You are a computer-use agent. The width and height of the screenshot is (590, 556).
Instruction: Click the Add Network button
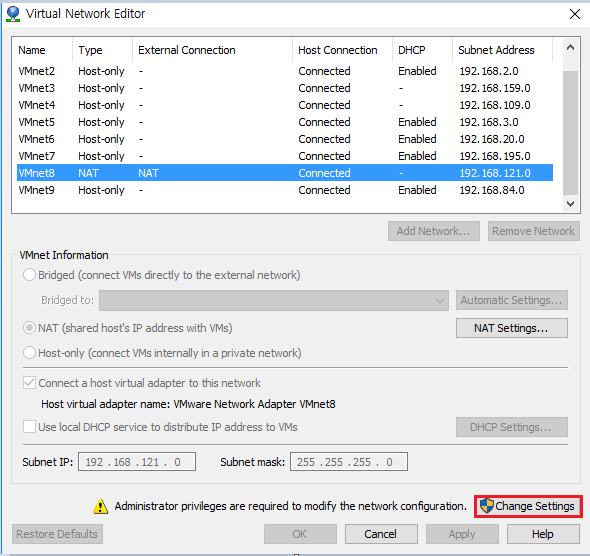pyautogui.click(x=434, y=231)
